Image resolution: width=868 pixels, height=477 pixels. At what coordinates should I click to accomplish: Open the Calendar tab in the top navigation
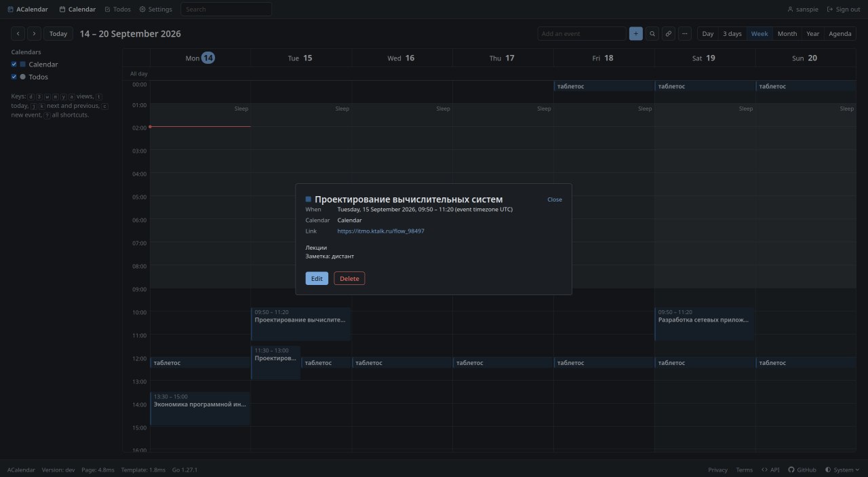point(77,9)
